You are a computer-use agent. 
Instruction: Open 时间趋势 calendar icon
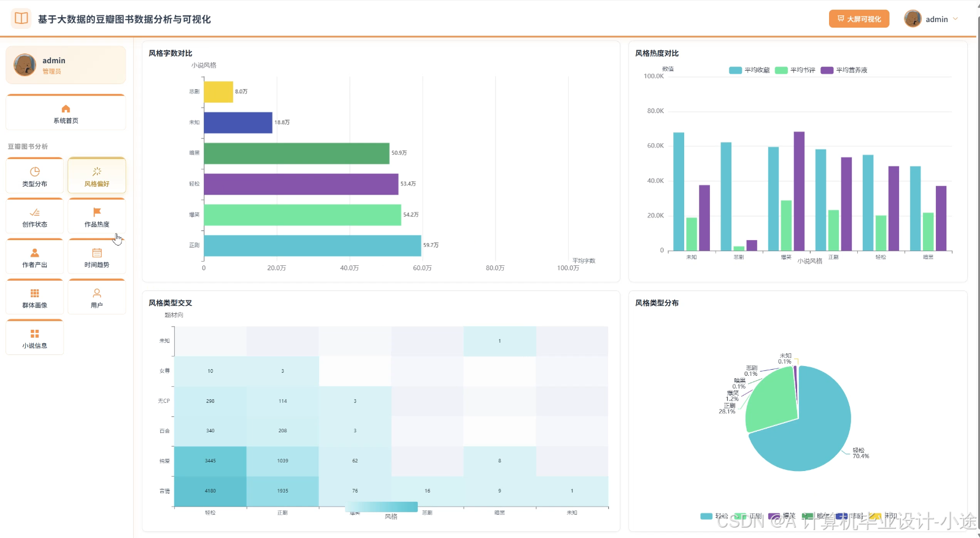point(97,253)
